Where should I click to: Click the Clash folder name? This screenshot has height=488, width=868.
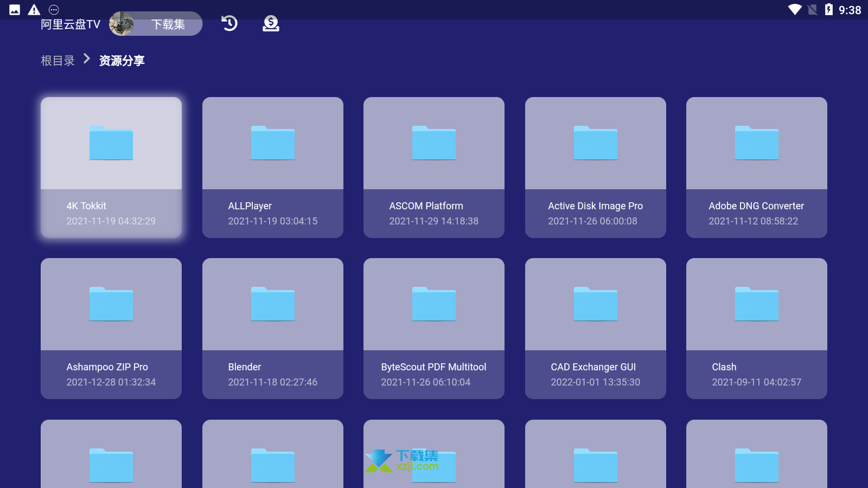tap(724, 367)
